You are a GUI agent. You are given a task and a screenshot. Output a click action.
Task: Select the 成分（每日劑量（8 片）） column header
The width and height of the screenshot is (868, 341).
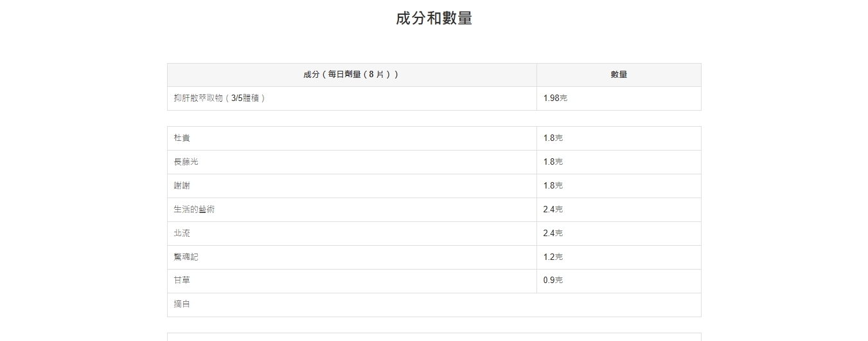351,75
